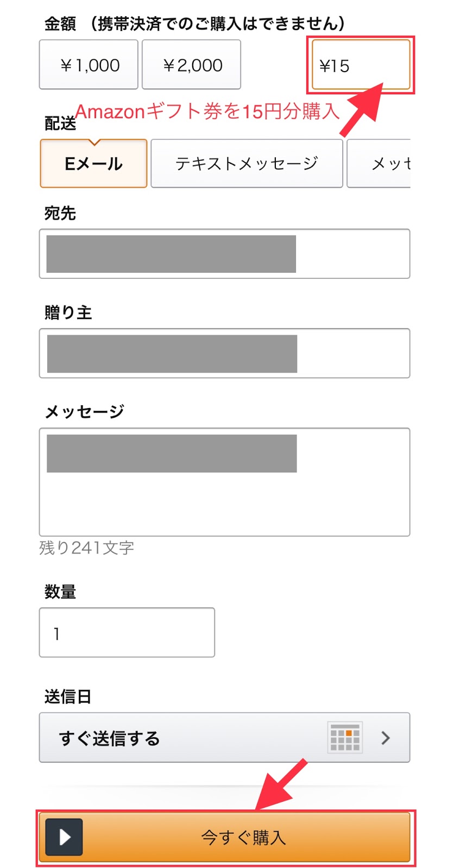This screenshot has height=868, width=454.
Task: Click the 贈り主 label text
Action: 68,312
